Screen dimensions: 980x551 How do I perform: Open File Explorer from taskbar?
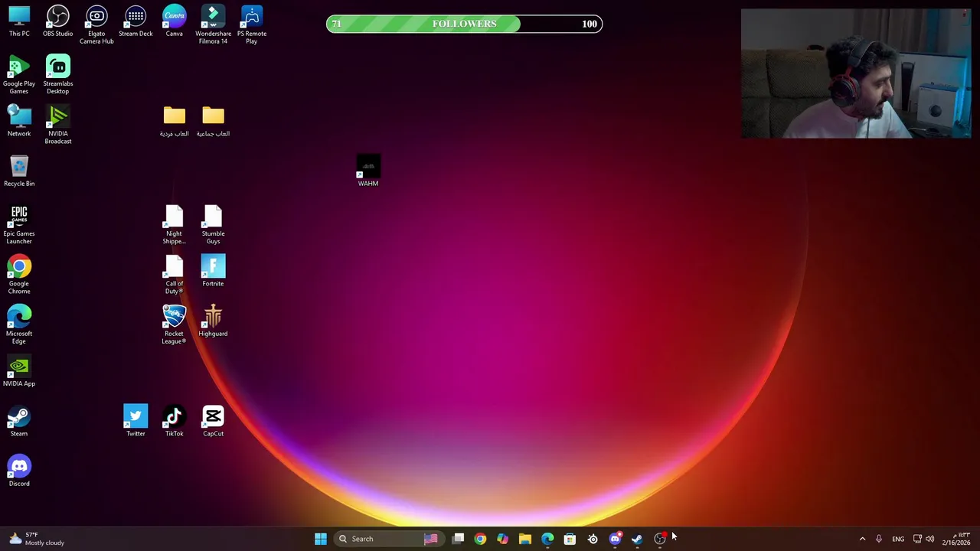525,539
